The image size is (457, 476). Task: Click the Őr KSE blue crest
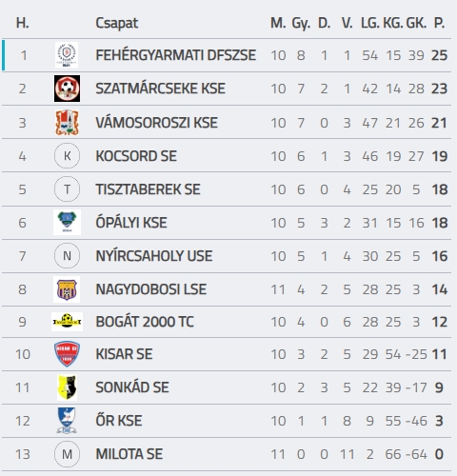click(x=67, y=421)
